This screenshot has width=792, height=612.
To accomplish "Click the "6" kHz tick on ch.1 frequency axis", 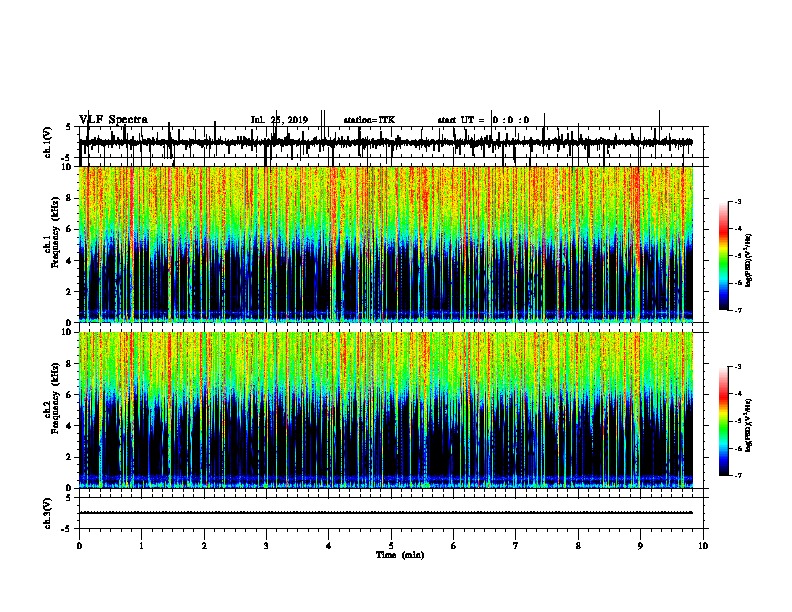I will pos(71,229).
